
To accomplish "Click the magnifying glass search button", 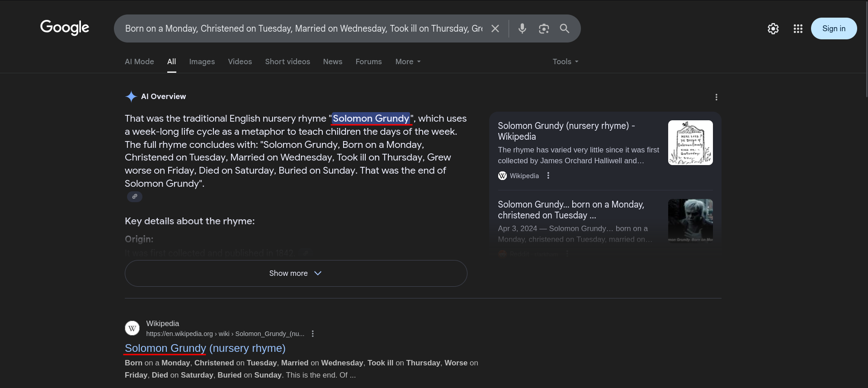I will (x=565, y=28).
